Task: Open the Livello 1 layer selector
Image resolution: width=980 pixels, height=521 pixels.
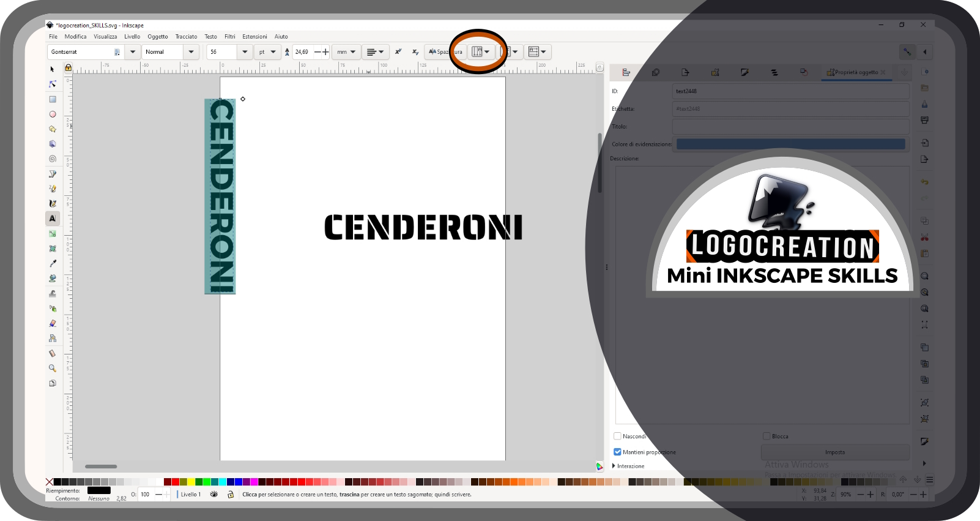Action: 191,494
